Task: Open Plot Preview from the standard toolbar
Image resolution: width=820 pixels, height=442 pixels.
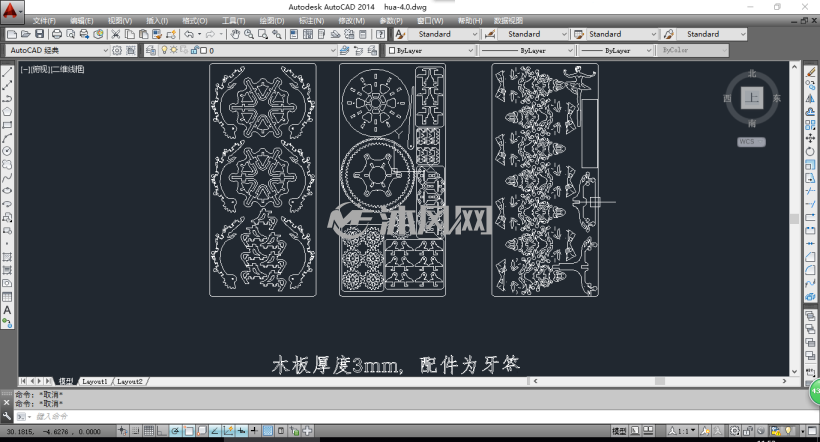Action: [x=70, y=34]
